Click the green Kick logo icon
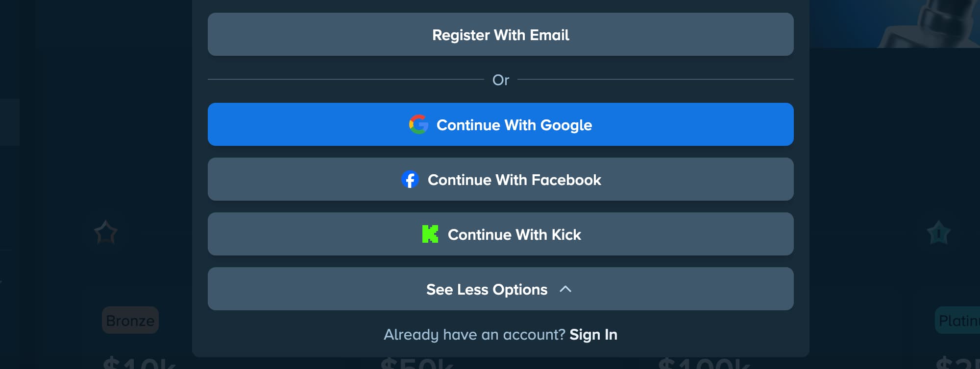 click(430, 234)
